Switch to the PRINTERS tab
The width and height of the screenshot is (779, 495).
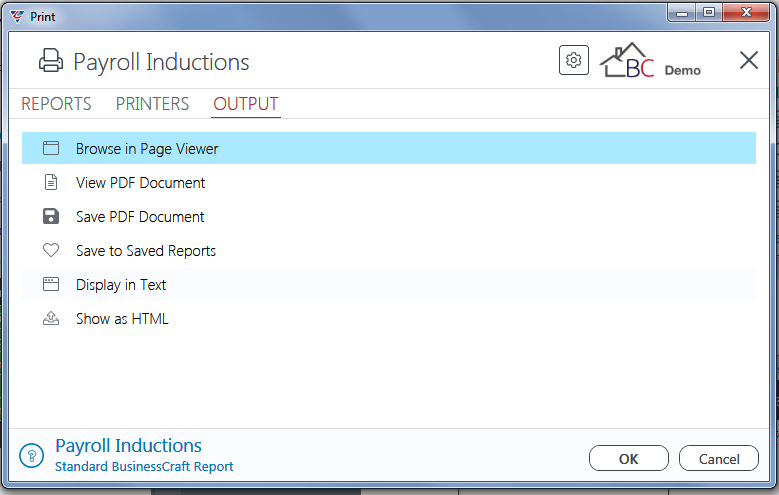(153, 104)
